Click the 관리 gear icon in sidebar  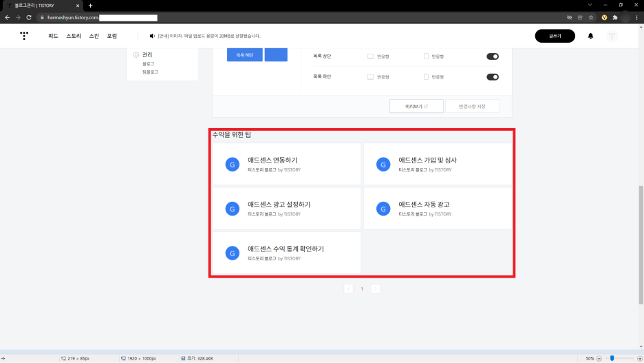tap(136, 54)
